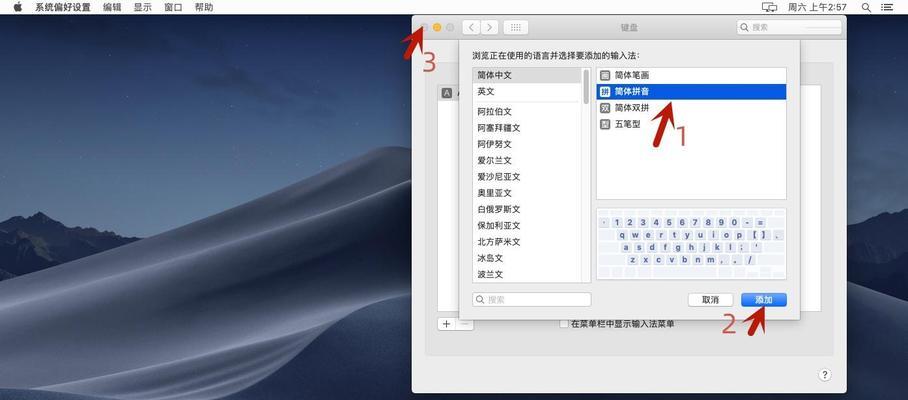The height and width of the screenshot is (400, 908).
Task: Open the help question mark button
Action: pos(825,375)
